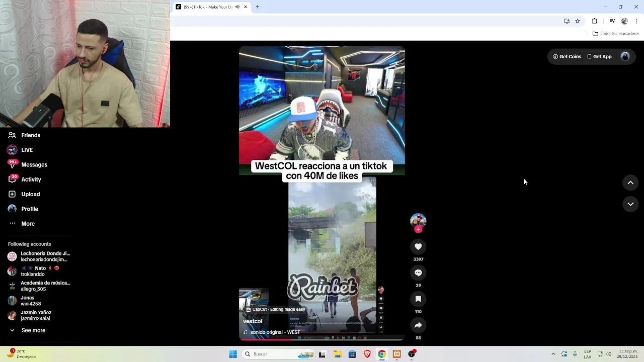Go to next video with down arrow

[630, 204]
